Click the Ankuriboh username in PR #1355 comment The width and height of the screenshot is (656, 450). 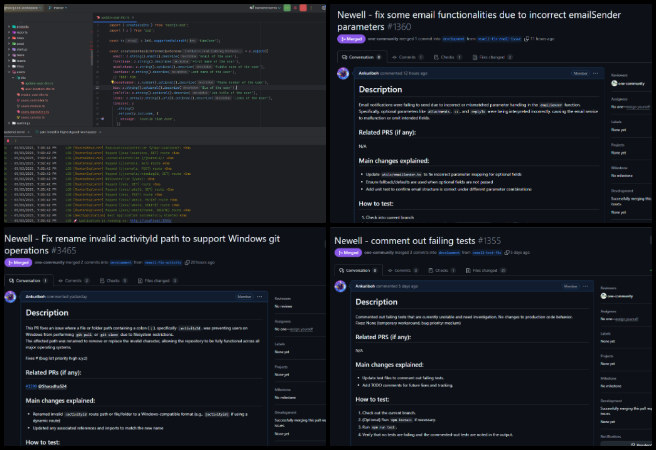[x=365, y=286]
